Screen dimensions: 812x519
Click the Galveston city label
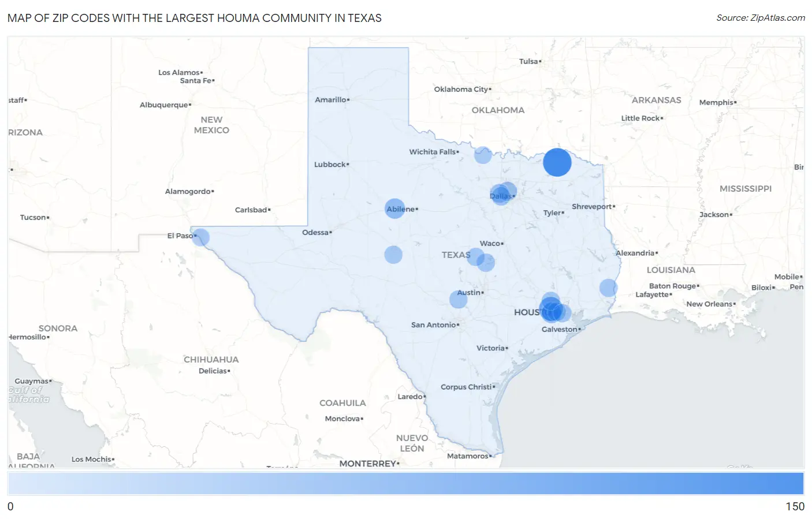coord(559,329)
